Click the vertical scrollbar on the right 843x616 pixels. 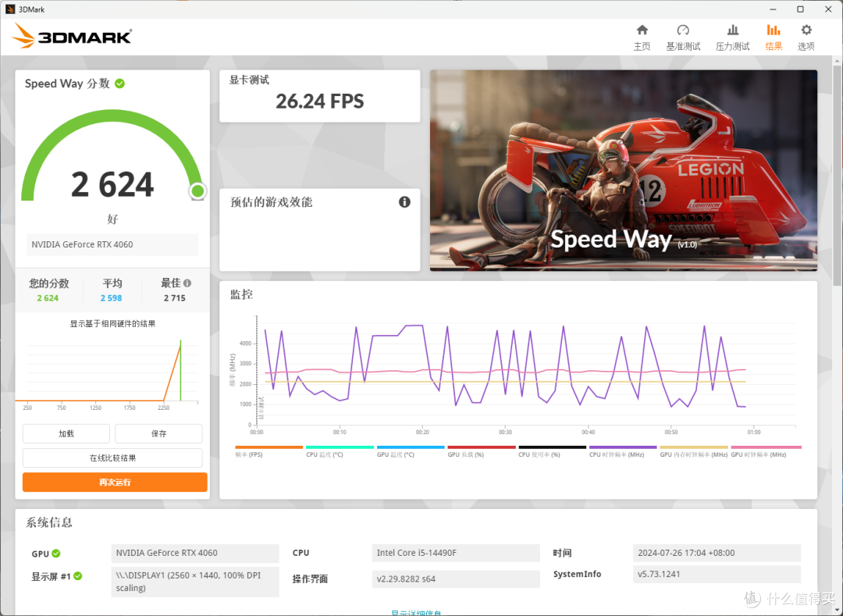coord(838,177)
